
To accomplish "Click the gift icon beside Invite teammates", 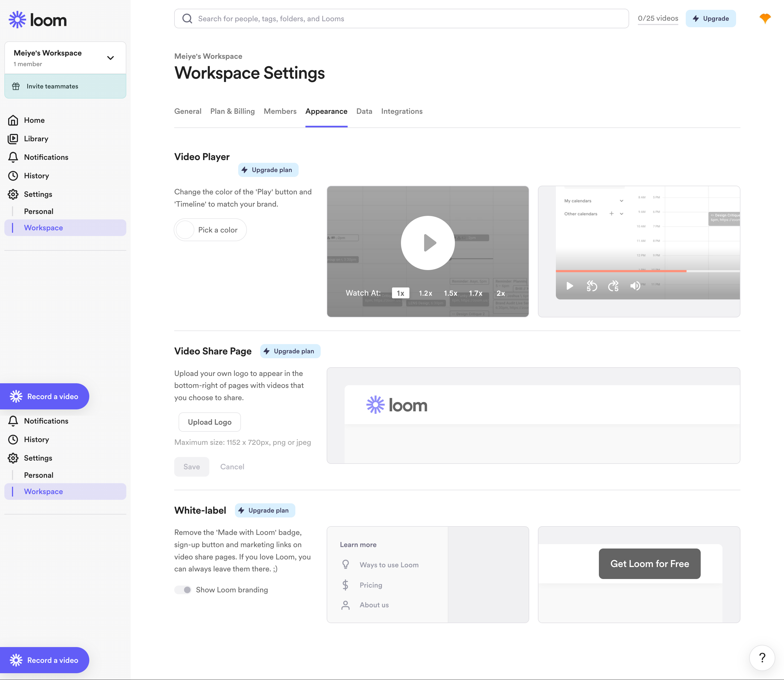I will tap(16, 86).
